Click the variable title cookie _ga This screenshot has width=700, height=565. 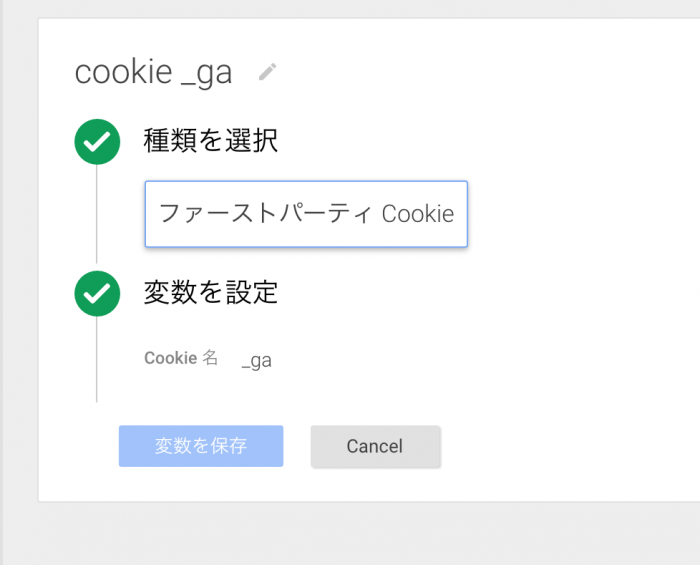click(x=153, y=72)
